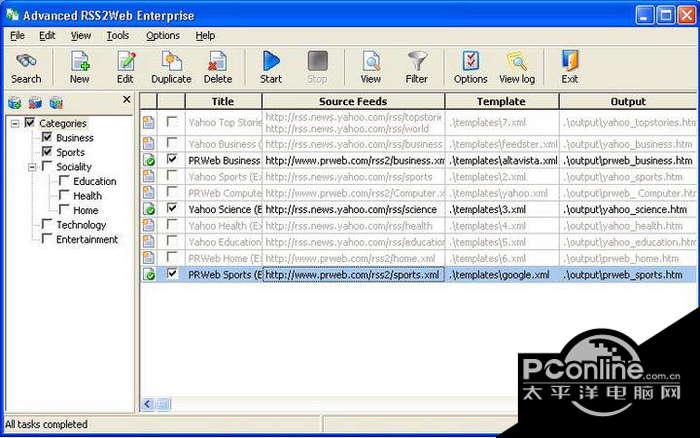Sort by the Source Feeds column header
Viewport: 700px width, 438px height.
pyautogui.click(x=353, y=101)
